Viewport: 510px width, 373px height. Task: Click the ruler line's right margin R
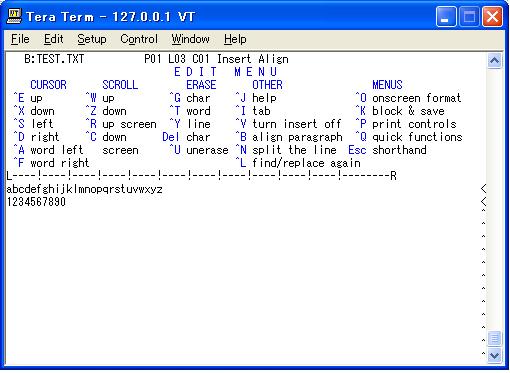click(x=393, y=176)
